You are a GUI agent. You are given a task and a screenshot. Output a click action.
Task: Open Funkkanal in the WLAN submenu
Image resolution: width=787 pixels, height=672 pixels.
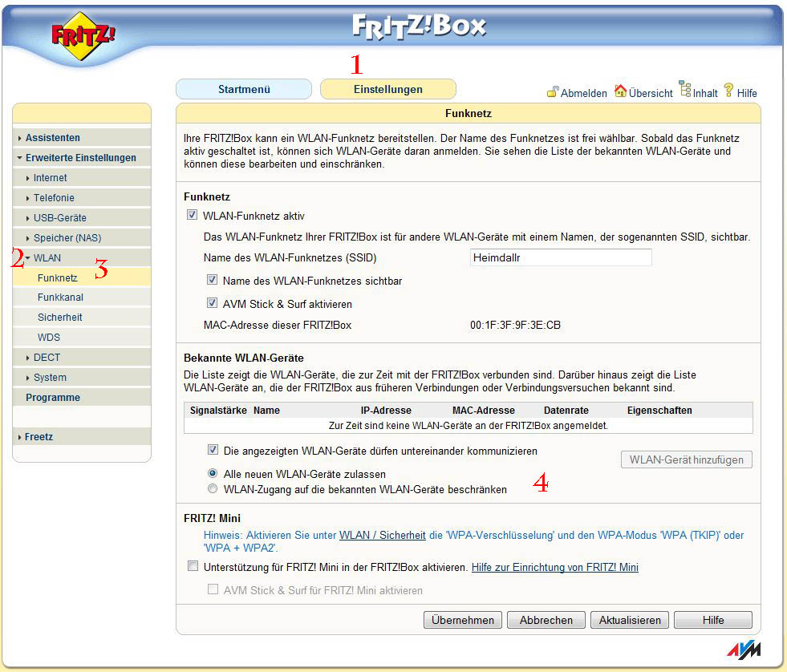point(60,298)
